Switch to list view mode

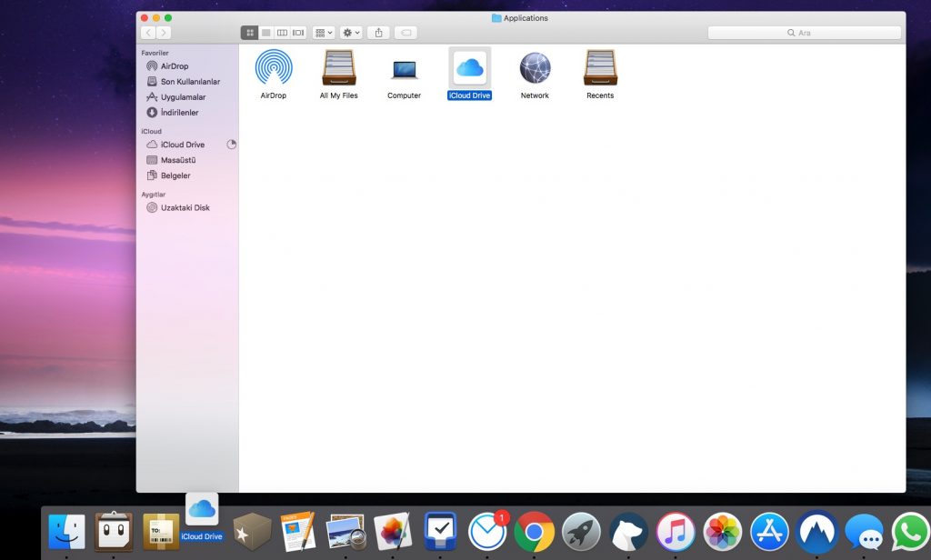(x=265, y=33)
